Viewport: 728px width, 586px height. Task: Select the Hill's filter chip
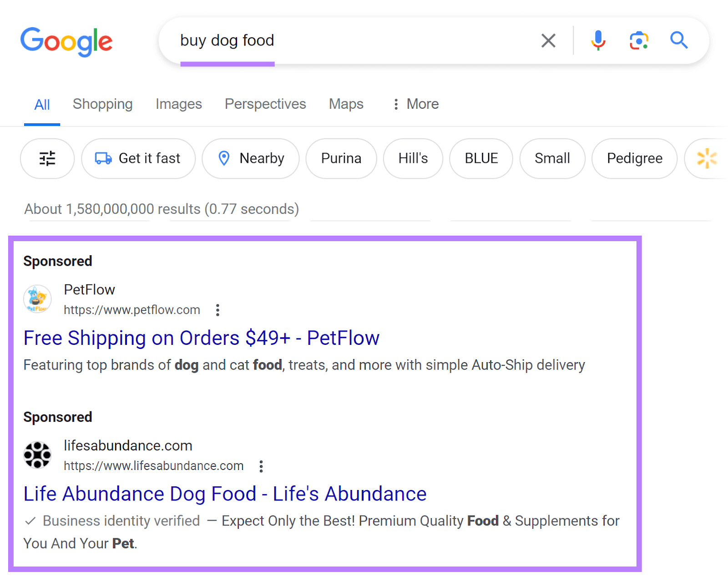pos(413,158)
